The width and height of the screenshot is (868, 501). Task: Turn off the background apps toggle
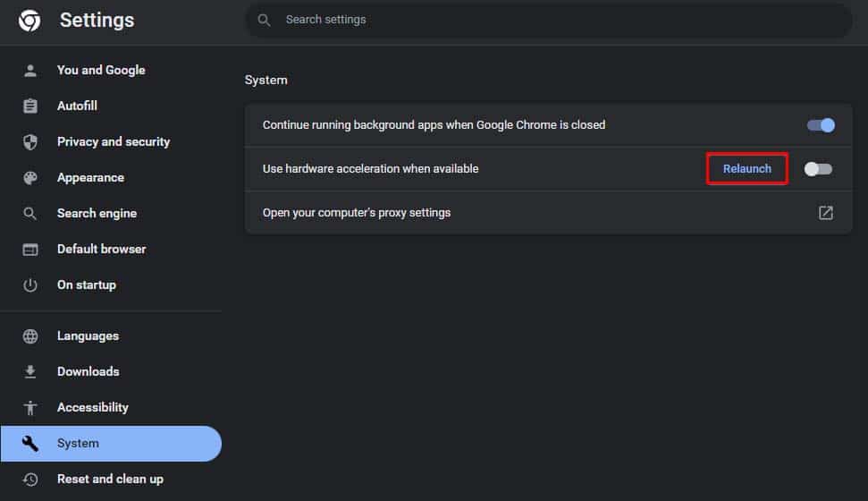coord(821,125)
